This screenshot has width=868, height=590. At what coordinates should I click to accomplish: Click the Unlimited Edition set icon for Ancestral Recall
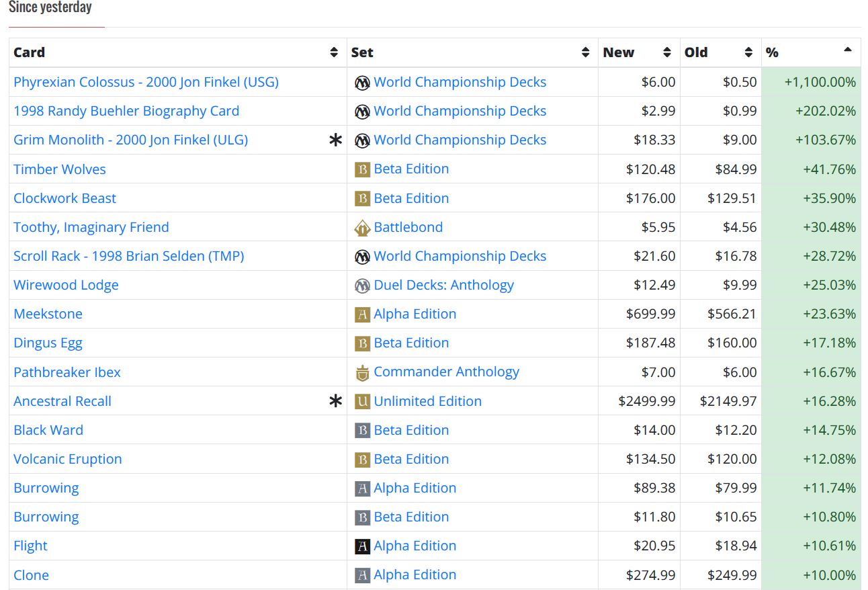click(x=362, y=402)
